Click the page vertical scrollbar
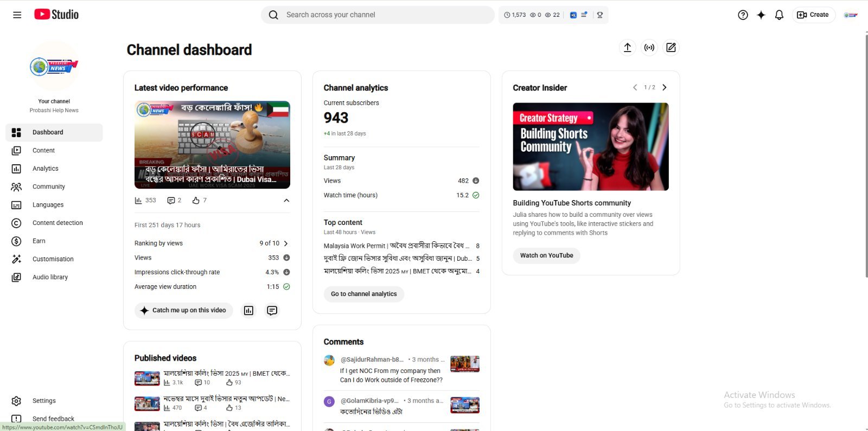 click(866, 156)
